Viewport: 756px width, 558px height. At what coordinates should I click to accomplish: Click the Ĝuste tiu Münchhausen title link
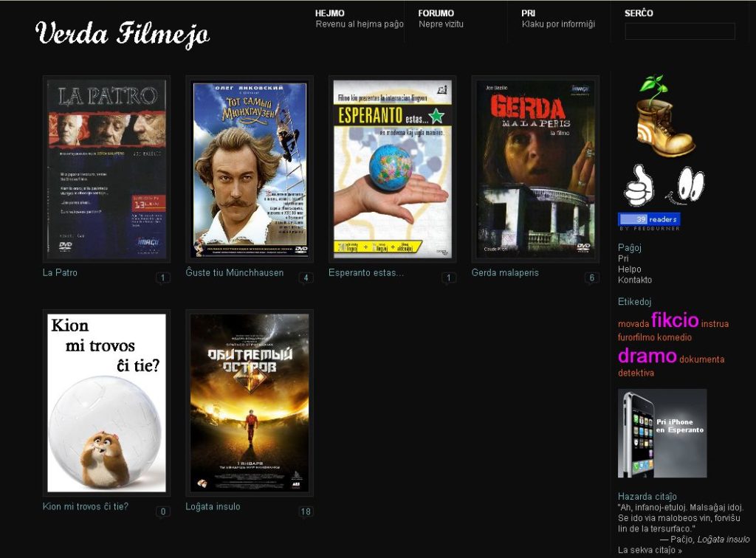234,273
